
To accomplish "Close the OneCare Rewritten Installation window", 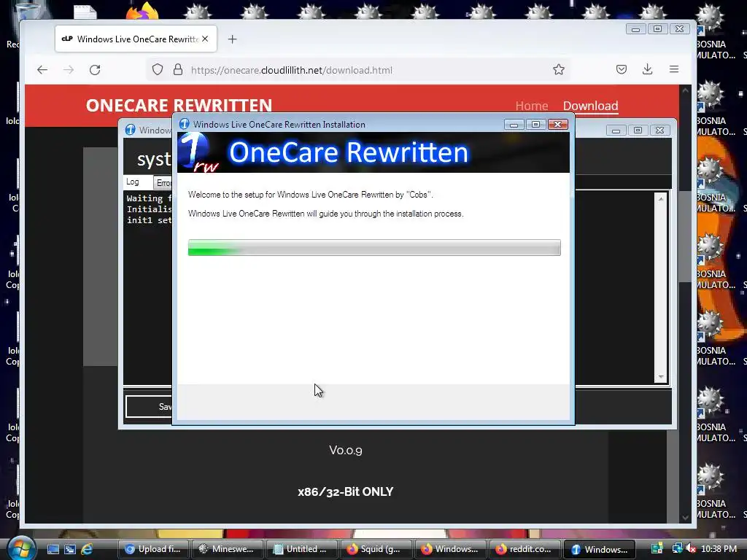I will 558,125.
